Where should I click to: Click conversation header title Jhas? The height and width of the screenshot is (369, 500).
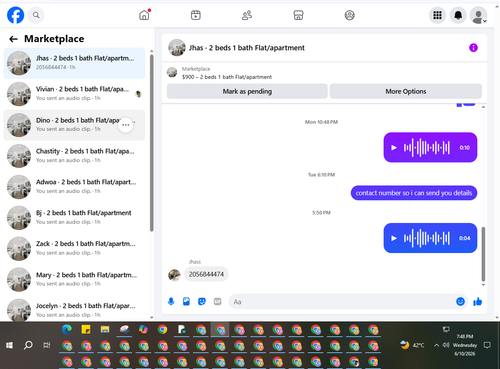247,48
